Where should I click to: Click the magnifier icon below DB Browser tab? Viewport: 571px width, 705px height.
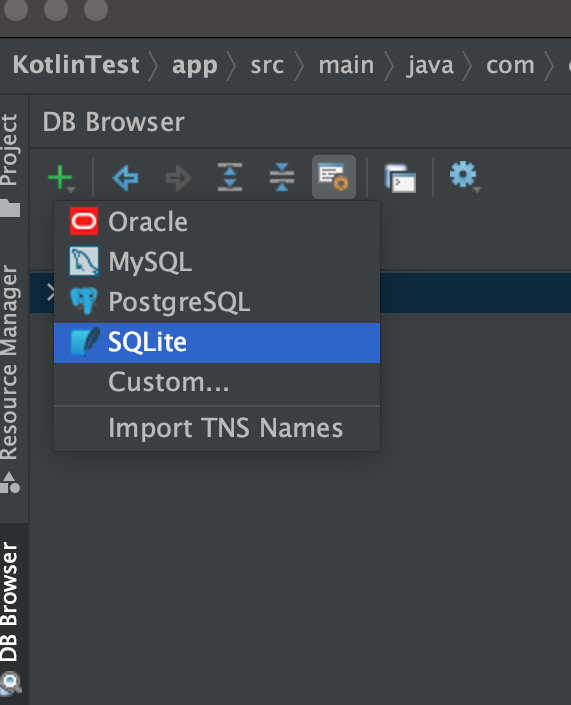coord(10,683)
